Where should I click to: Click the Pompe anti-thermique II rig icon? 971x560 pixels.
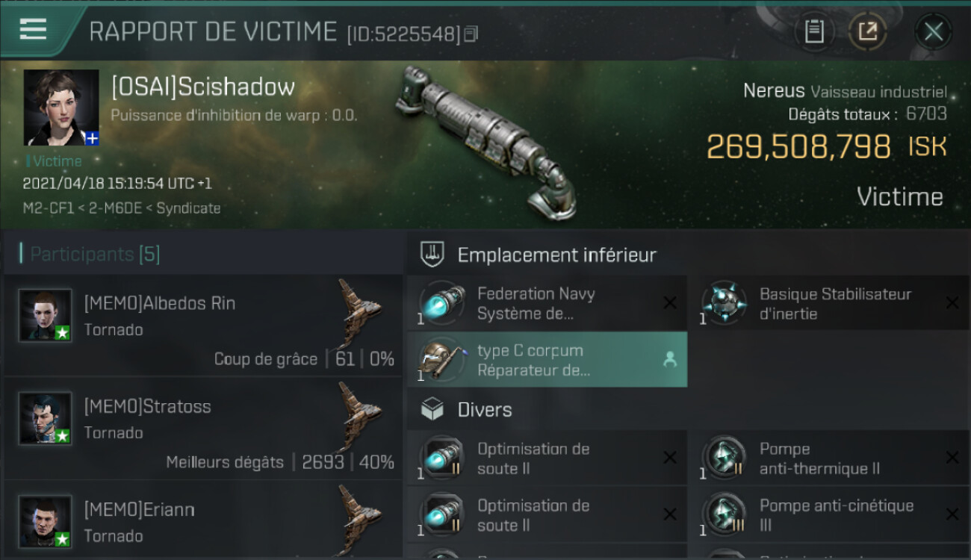coord(725,458)
